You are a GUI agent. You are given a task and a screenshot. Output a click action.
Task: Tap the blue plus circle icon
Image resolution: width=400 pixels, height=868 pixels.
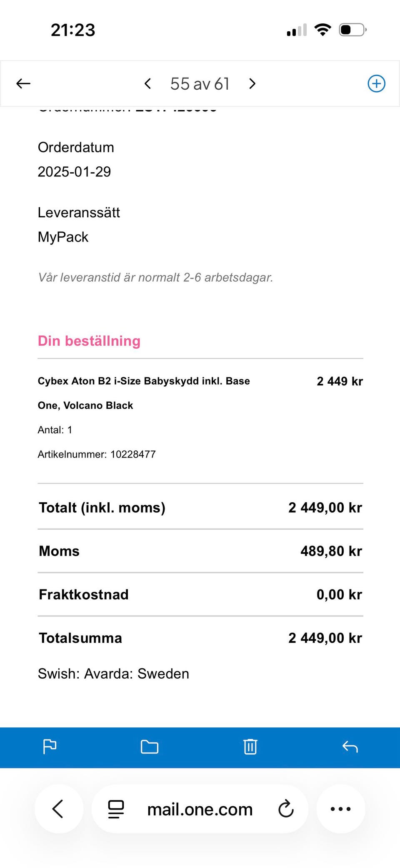point(376,83)
